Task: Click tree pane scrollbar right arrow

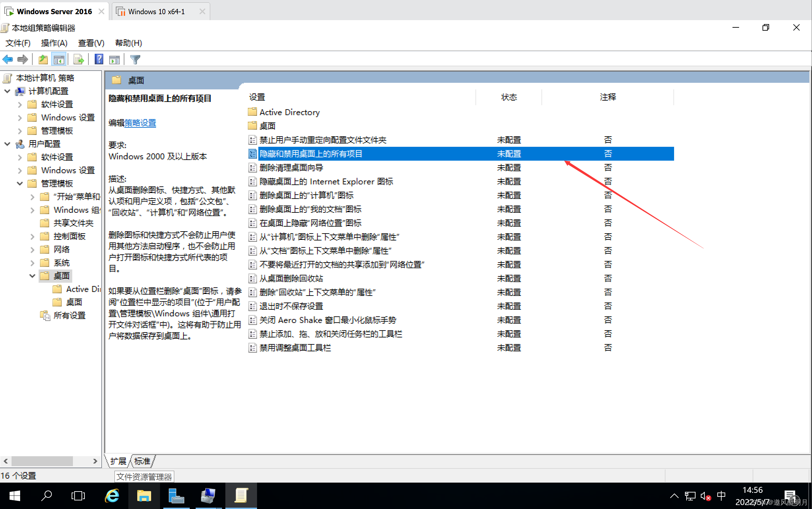Action: click(95, 461)
